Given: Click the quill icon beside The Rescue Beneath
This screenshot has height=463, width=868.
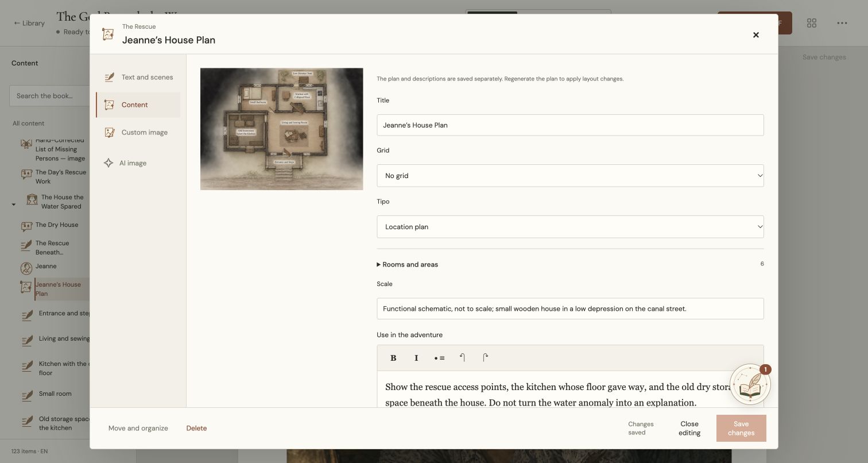Looking at the screenshot, I should [26, 245].
